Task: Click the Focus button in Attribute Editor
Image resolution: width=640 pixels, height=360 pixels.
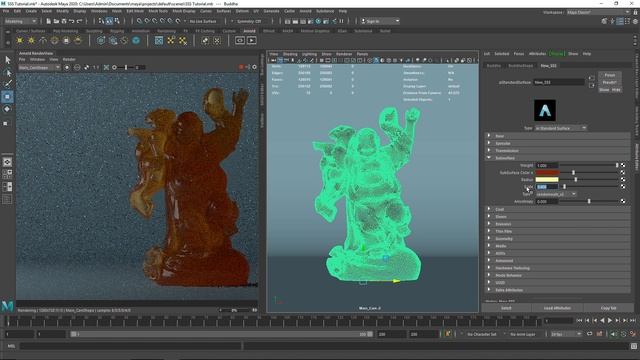Action: pos(610,75)
